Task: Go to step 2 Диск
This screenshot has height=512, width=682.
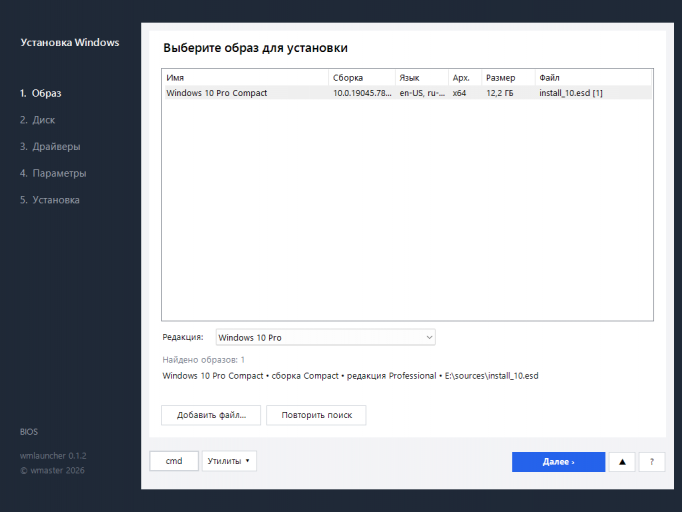Action: coord(37,120)
